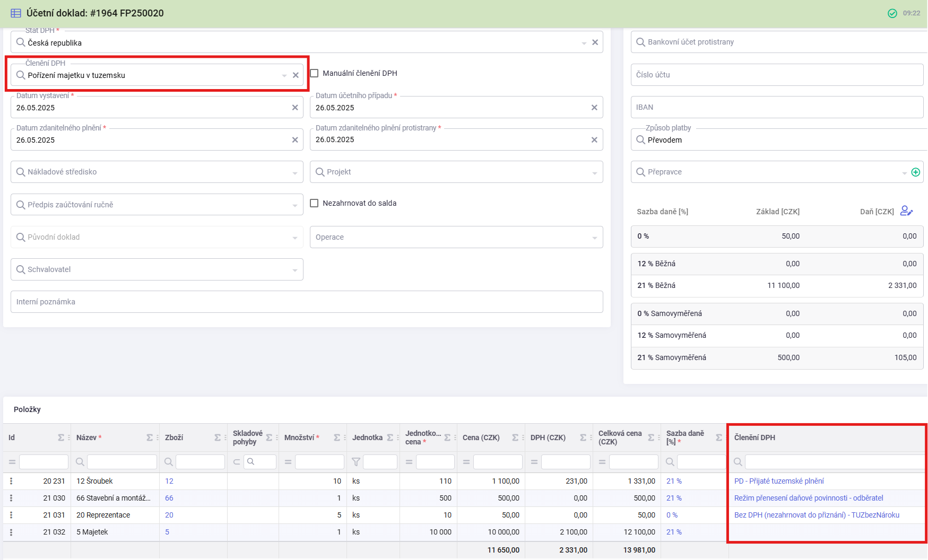
Task: Enable Manuální členění DPH checkbox
Action: (x=314, y=73)
